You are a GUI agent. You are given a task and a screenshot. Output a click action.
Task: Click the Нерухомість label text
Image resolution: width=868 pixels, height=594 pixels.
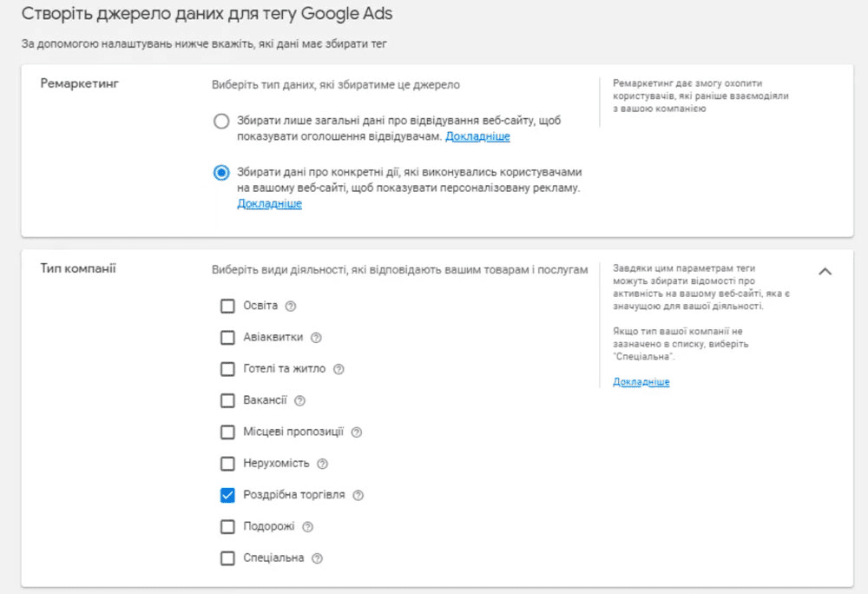click(x=276, y=464)
